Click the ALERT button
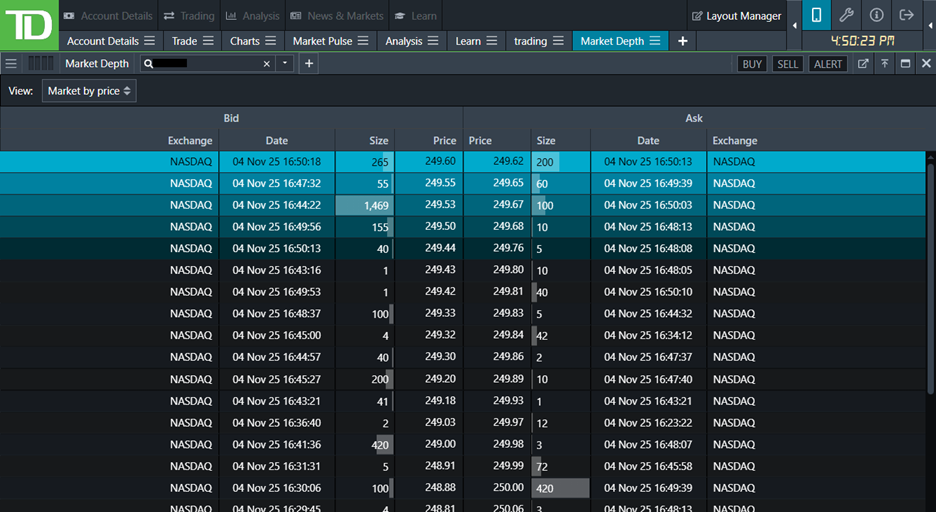The width and height of the screenshot is (936, 512). (x=828, y=63)
